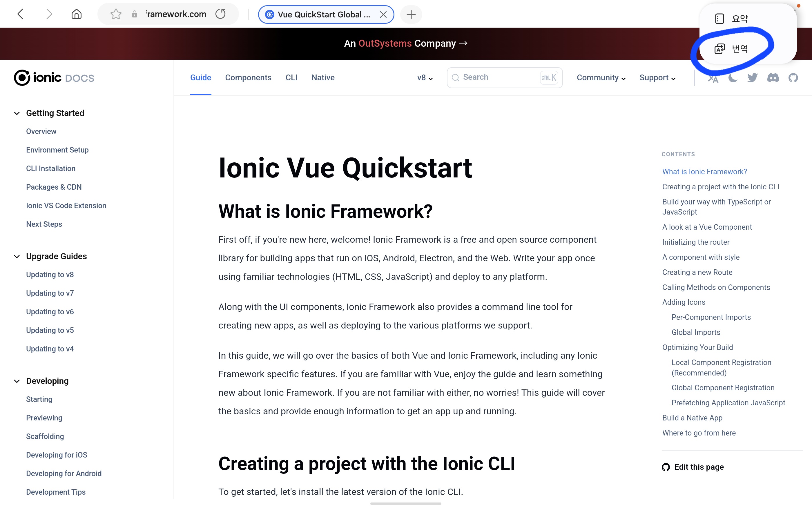Toggle dark mode moon icon
Viewport: 812px width, 508px height.
[733, 78]
